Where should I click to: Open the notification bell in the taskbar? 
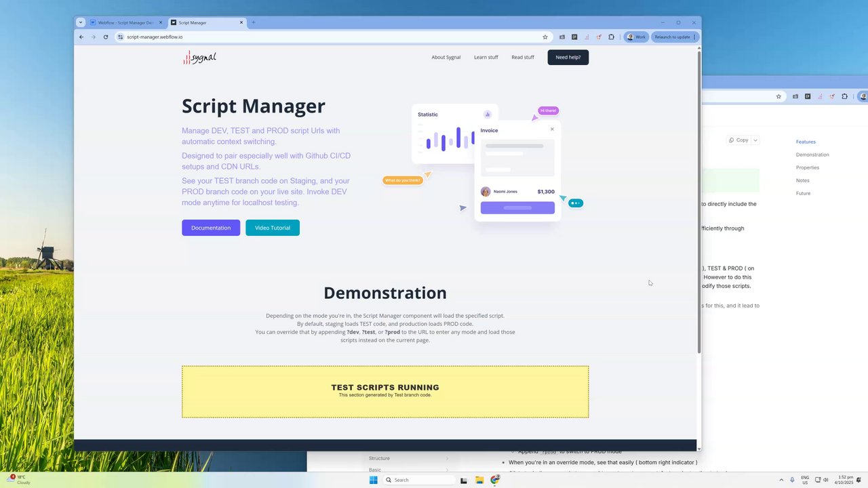click(x=859, y=480)
